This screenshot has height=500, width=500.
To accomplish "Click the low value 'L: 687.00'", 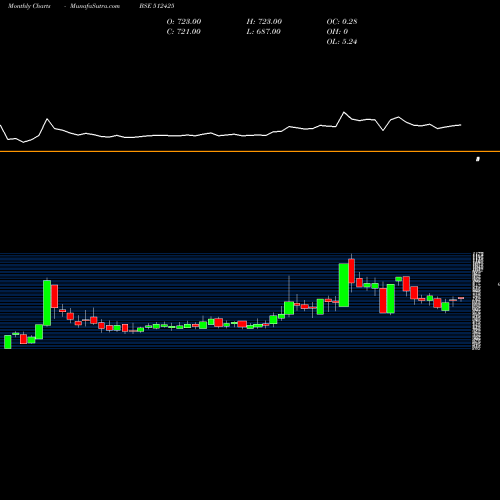I will 263,32.
